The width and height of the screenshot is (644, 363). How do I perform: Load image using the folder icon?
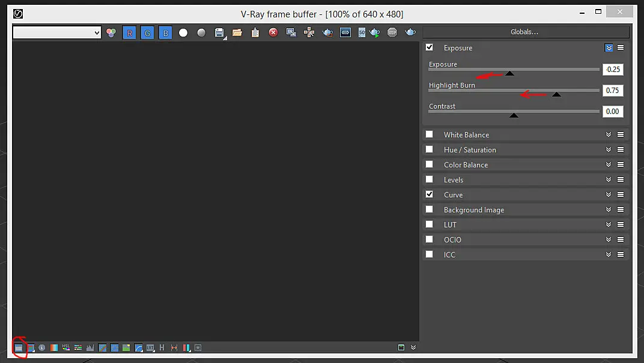(x=237, y=33)
